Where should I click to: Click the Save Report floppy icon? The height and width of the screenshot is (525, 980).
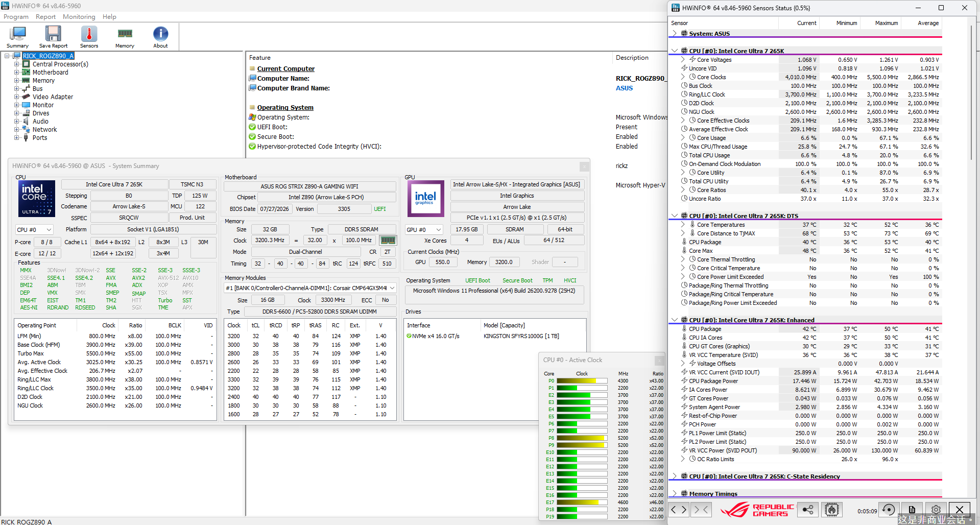tap(53, 37)
